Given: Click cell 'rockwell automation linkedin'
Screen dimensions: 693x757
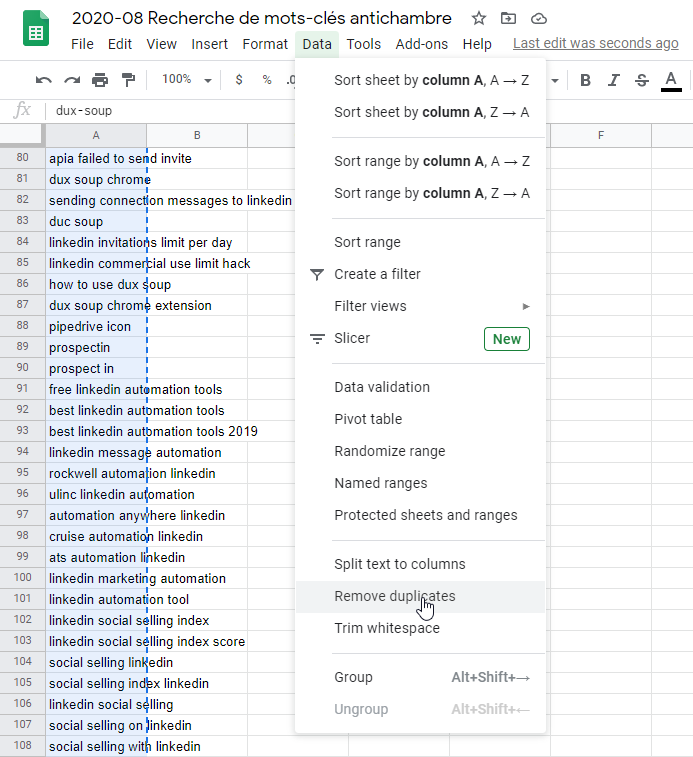Looking at the screenshot, I should [96, 474].
